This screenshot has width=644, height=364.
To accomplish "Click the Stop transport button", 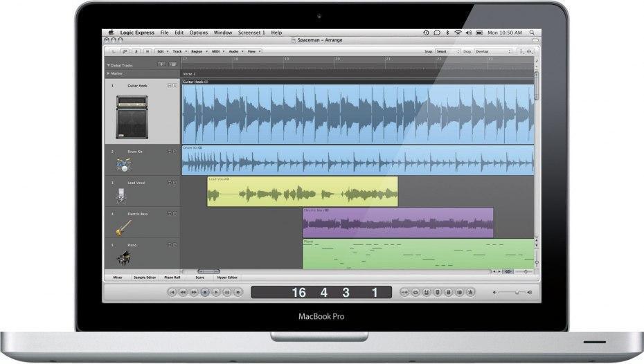I will click(205, 293).
